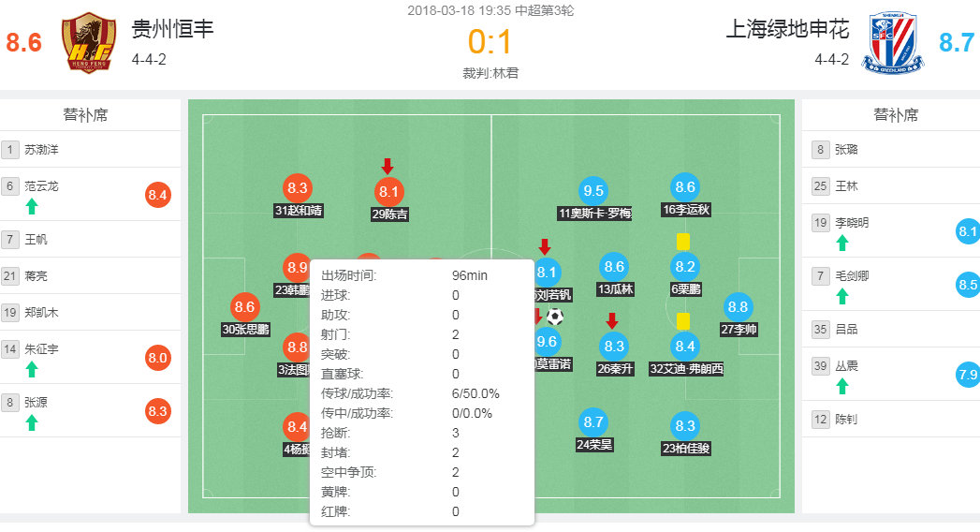Select substitute 陈钊 on the right bench
The width and height of the screenshot is (980, 532).
point(845,420)
